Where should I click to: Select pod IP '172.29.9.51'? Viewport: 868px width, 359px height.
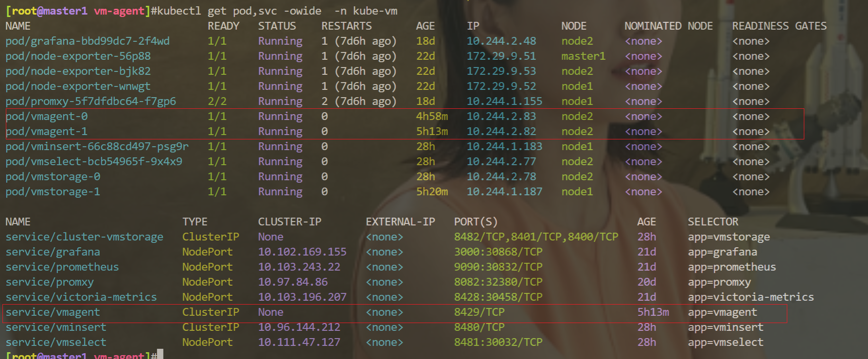click(x=501, y=56)
